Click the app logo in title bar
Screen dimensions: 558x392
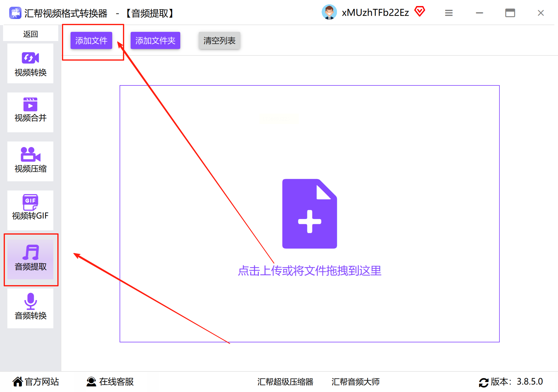(15, 13)
